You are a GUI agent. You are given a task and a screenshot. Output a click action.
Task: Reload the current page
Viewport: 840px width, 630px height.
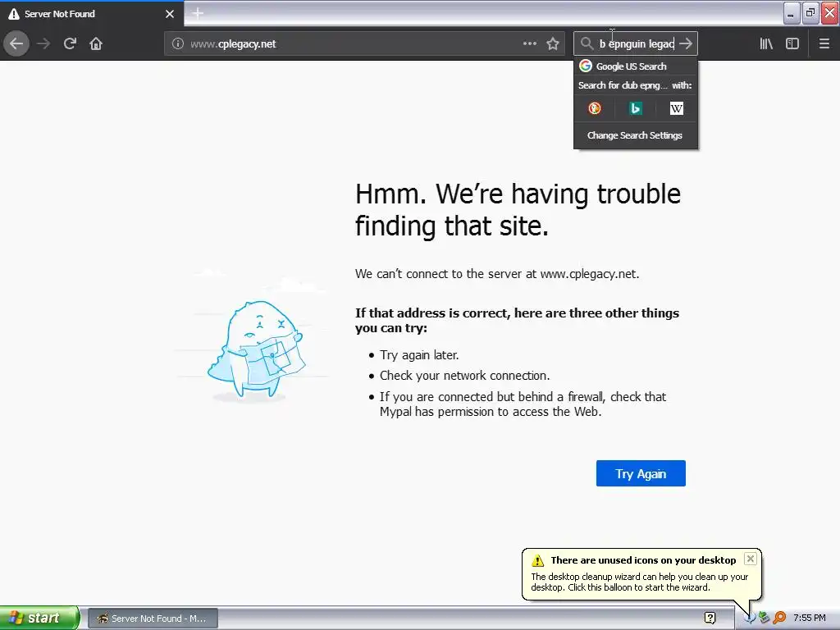pos(70,43)
